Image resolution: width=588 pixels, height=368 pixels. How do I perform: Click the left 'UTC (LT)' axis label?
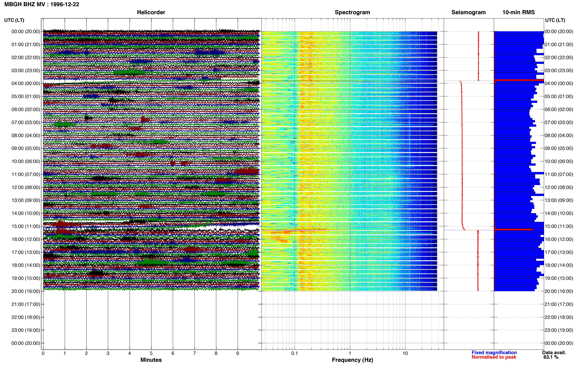pos(14,20)
